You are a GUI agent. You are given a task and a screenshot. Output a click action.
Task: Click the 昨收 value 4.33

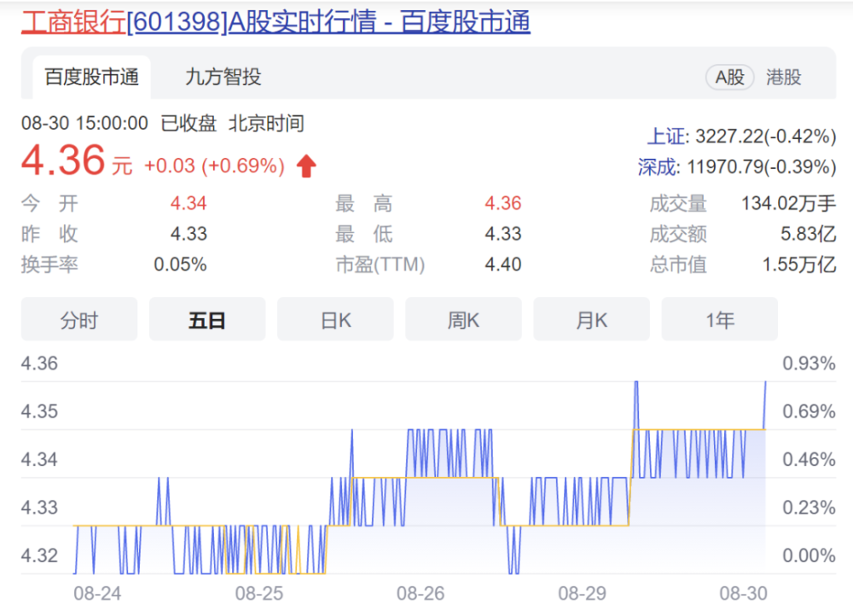coord(189,234)
